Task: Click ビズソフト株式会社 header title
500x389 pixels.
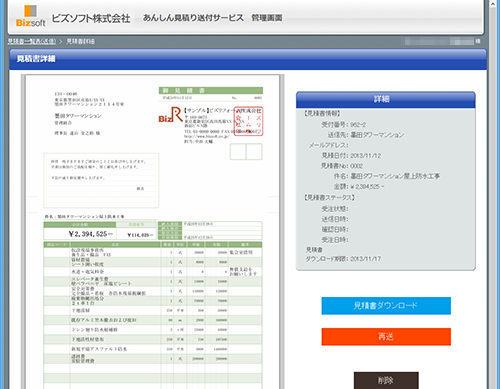Action: (91, 18)
